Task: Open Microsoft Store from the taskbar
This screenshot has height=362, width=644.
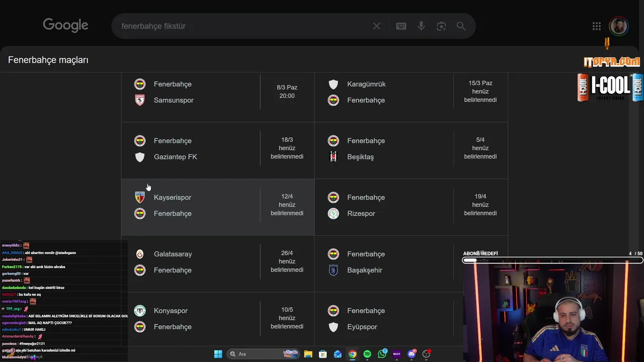Action: point(323,354)
